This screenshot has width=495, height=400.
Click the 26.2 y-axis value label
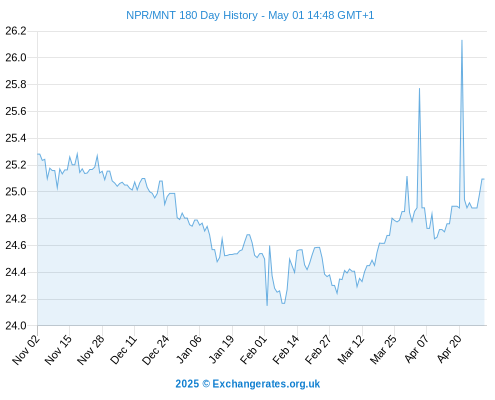coord(15,31)
